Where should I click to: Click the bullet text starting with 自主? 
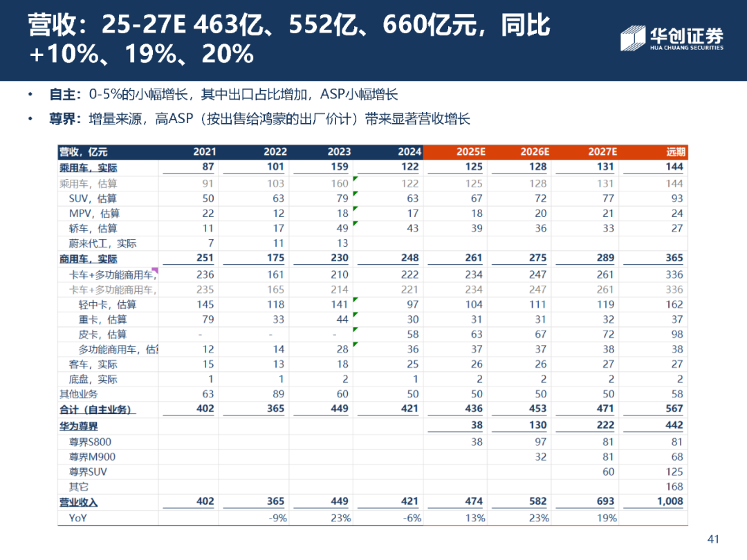223,94
